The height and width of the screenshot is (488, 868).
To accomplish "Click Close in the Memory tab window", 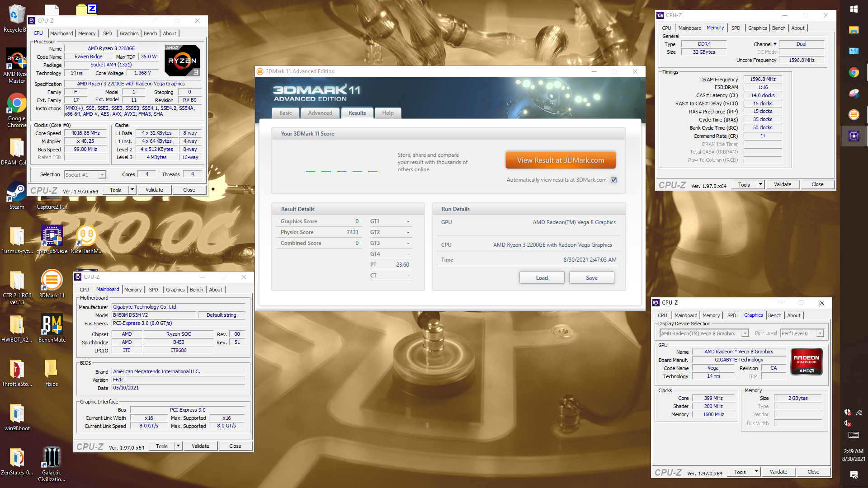I will coord(817,184).
